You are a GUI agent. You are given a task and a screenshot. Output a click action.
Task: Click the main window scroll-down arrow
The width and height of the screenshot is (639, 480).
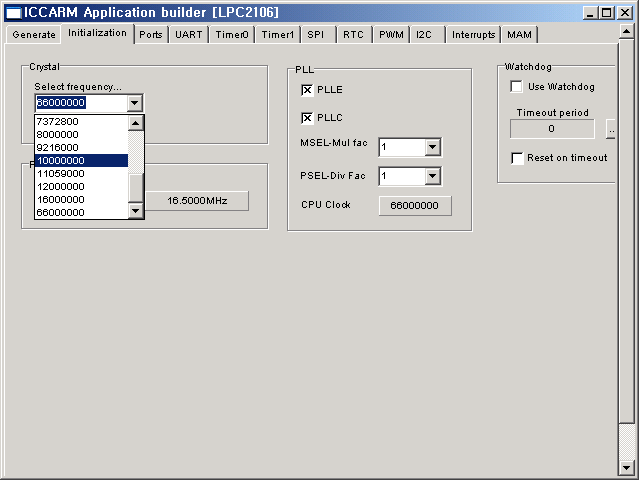(x=626, y=467)
